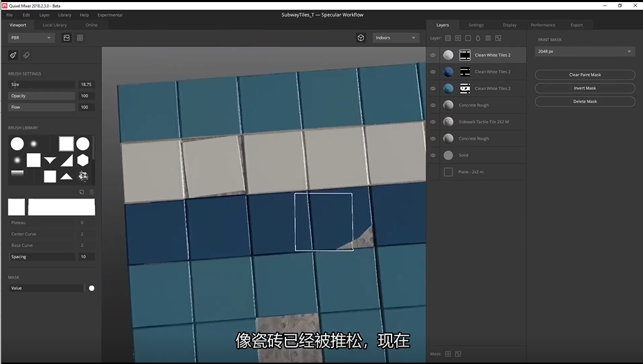Adjust the mask Value slider
Image resolution: width=643 pixels, height=364 pixels.
46,289
